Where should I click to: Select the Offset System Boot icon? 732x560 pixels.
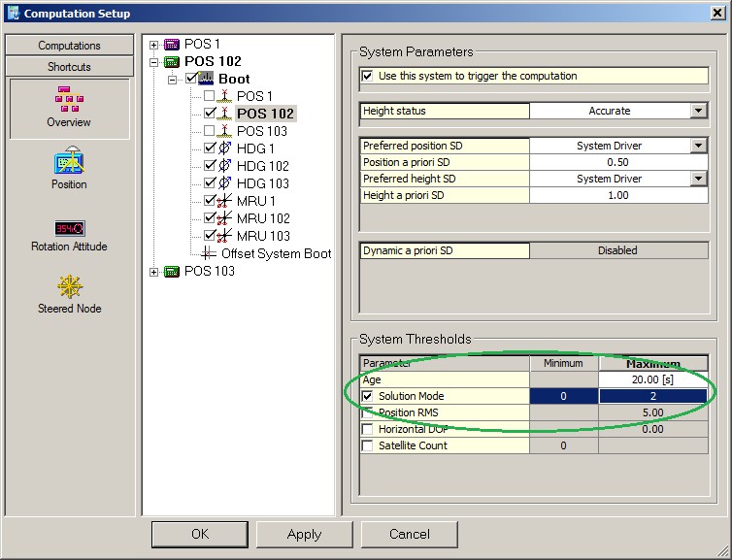coord(209,253)
